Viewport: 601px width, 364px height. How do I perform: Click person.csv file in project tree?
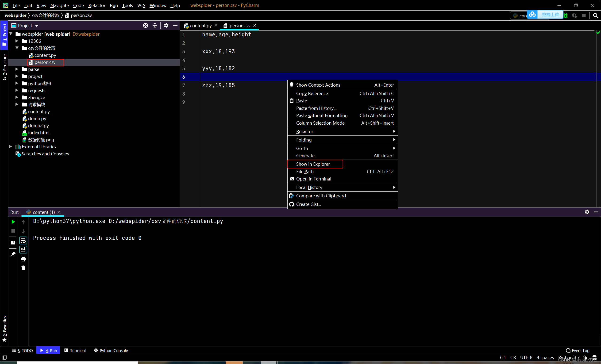point(45,62)
